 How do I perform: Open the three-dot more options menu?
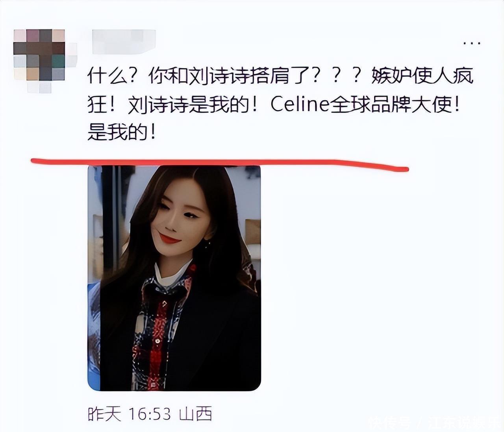pyautogui.click(x=472, y=42)
